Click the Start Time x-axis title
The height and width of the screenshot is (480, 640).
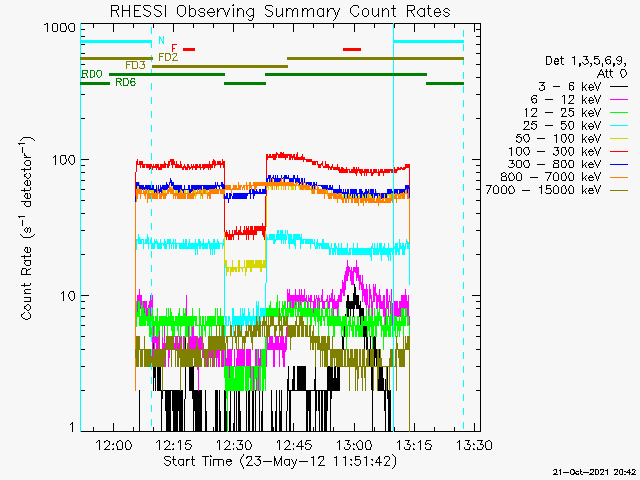280,461
